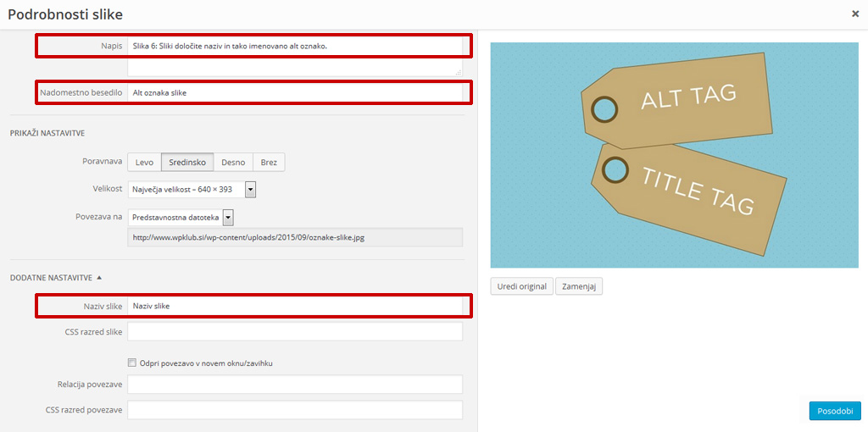Click the Zamenjaj button
Image resolution: width=868 pixels, height=432 pixels.
click(x=579, y=286)
